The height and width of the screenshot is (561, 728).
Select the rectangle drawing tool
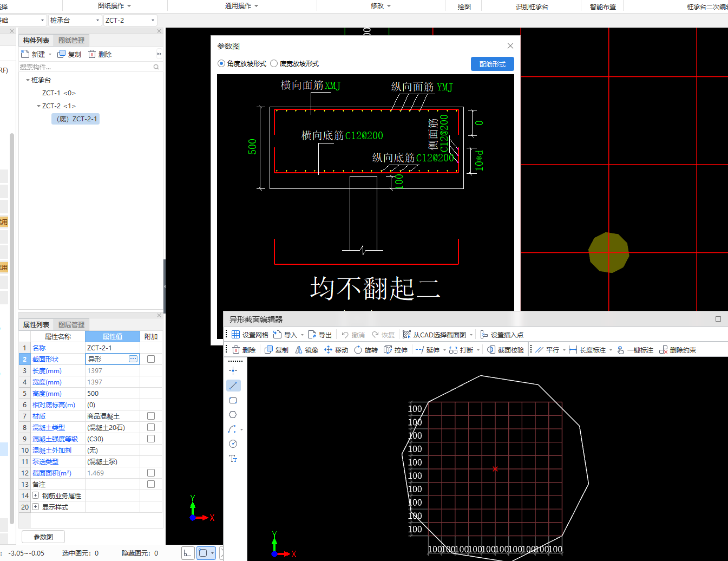click(233, 400)
